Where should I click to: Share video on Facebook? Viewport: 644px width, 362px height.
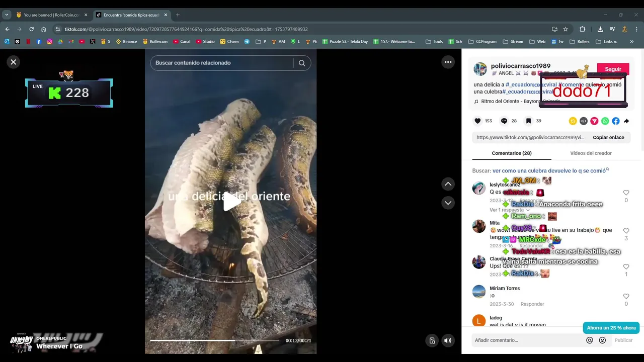[616, 121]
